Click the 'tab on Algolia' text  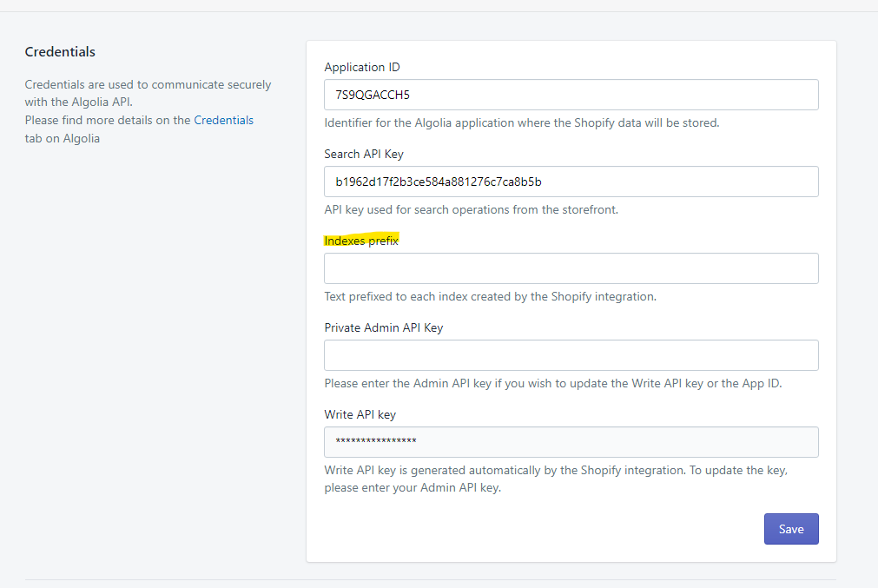coord(62,138)
